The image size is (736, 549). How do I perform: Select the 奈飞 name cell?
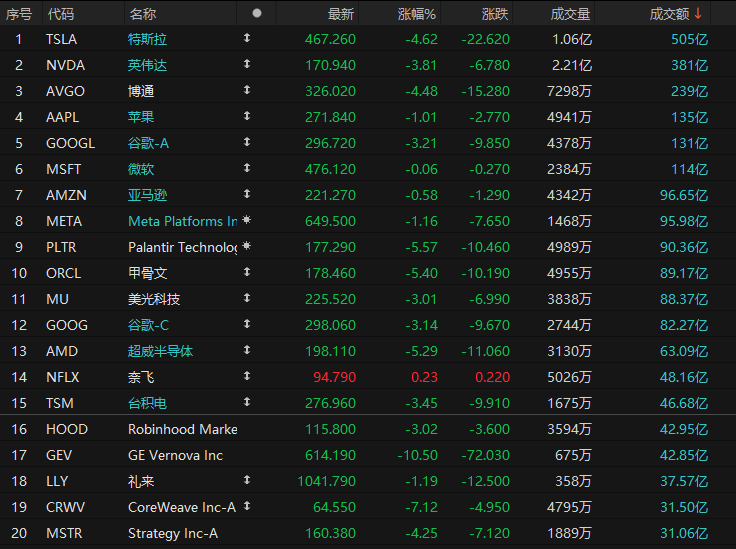[x=141, y=377]
